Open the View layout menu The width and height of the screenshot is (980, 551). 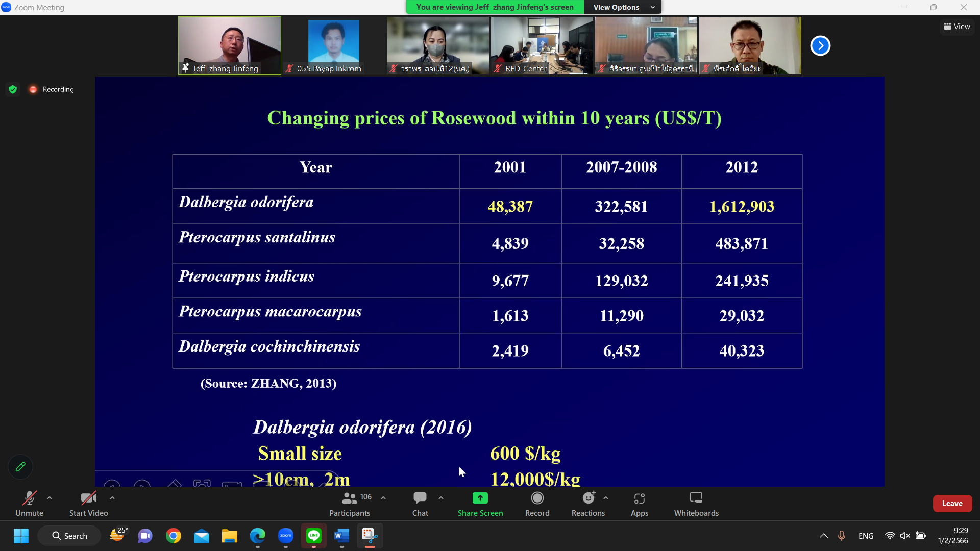tap(957, 27)
